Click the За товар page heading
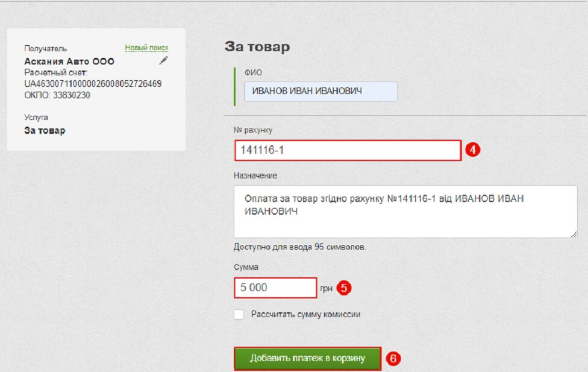588x372 pixels. click(x=257, y=46)
